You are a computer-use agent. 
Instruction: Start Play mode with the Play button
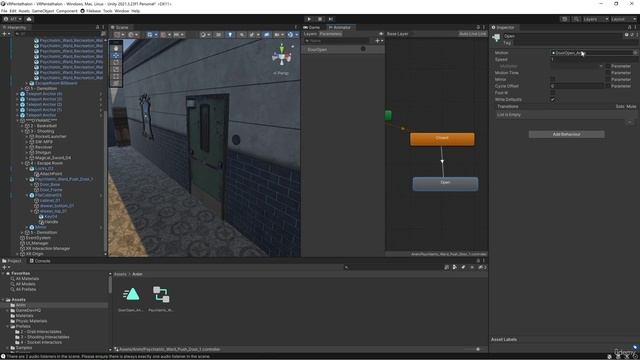click(x=309, y=19)
